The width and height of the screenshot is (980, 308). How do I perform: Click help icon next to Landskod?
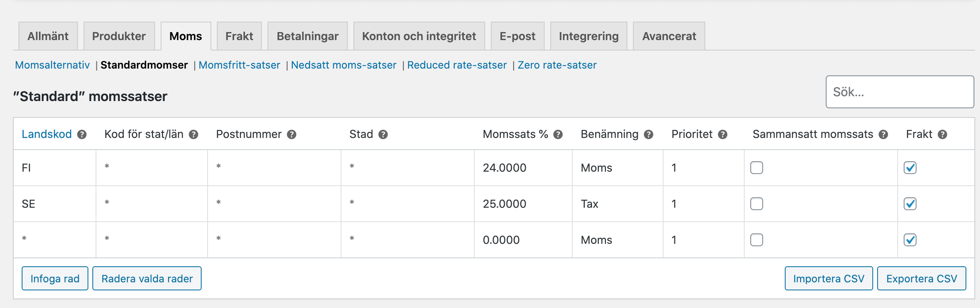coord(82,134)
